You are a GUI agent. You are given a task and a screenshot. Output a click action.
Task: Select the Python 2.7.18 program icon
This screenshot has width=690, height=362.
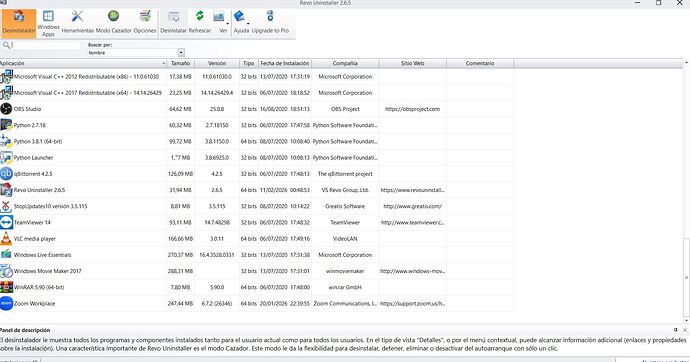click(6, 125)
